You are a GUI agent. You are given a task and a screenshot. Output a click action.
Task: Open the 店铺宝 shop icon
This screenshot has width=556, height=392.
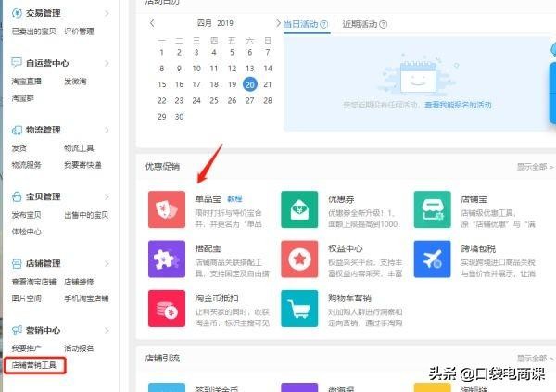[x=432, y=209]
